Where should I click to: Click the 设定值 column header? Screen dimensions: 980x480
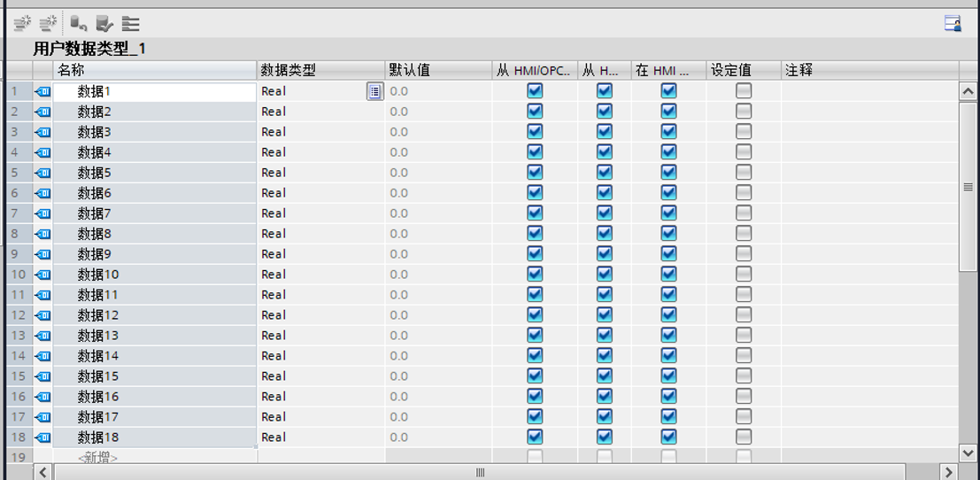click(x=743, y=70)
